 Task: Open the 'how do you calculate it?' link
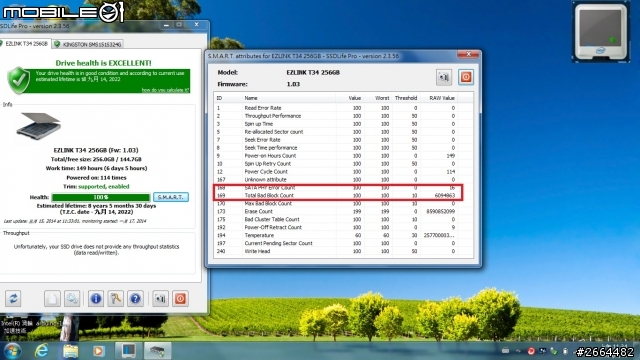point(165,90)
